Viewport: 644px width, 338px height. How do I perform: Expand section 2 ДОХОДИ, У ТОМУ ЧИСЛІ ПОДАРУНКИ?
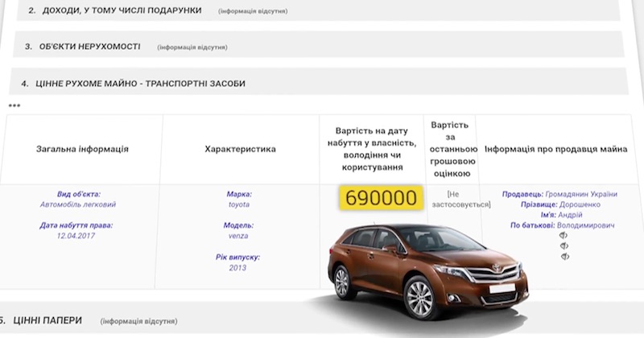tap(318, 10)
